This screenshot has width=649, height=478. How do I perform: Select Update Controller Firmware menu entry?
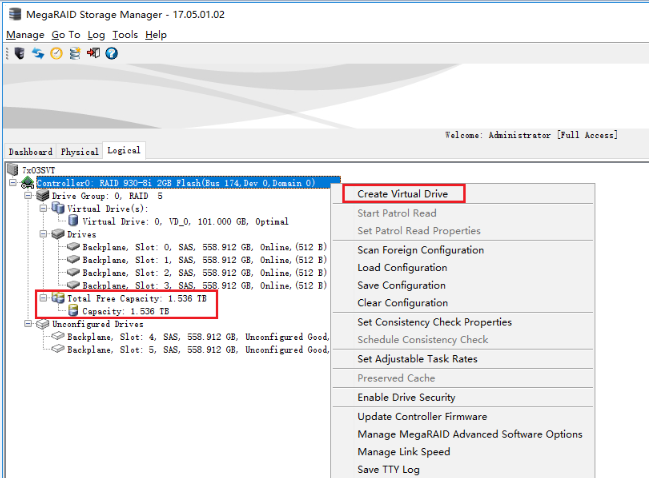click(x=422, y=416)
